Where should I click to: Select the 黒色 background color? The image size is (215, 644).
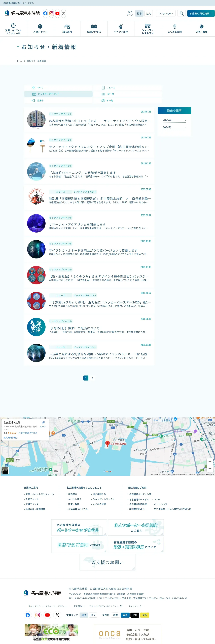(x=135, y=615)
